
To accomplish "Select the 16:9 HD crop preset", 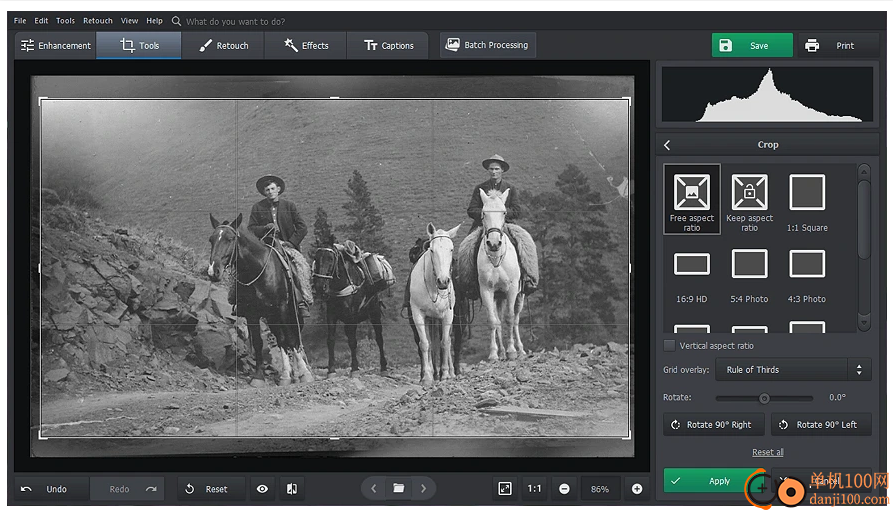I will [692, 276].
